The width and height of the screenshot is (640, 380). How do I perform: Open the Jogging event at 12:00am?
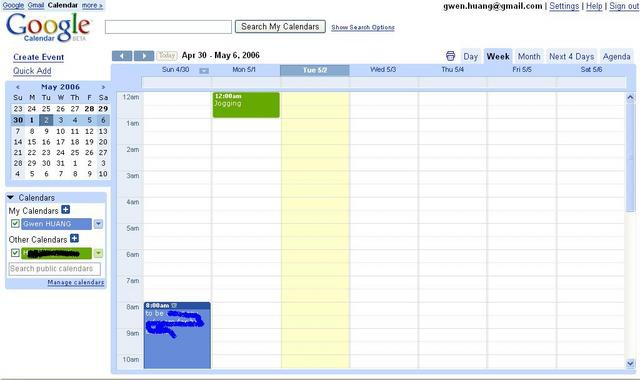click(x=246, y=105)
